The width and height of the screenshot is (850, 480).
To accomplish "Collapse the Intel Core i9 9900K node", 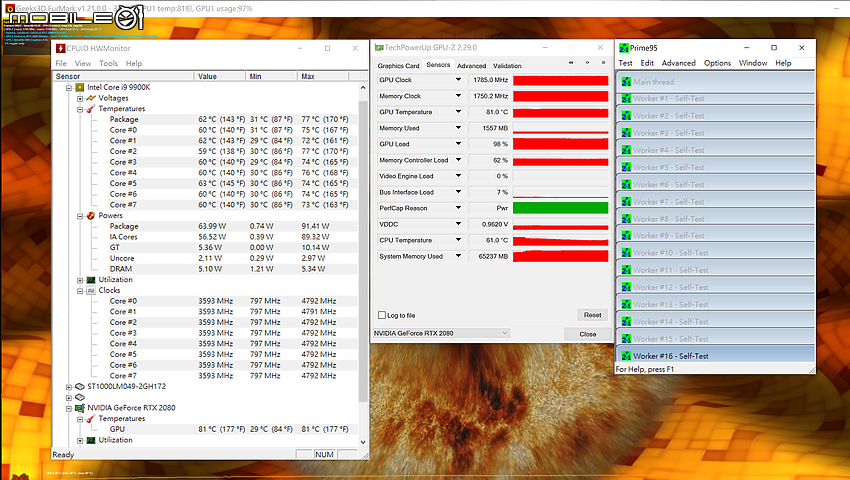I will (x=69, y=88).
